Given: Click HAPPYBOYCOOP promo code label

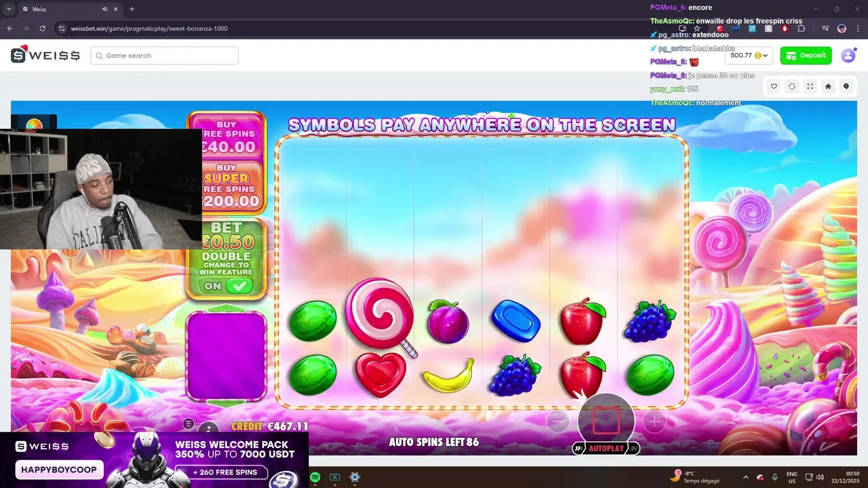Looking at the screenshot, I should coord(59,470).
